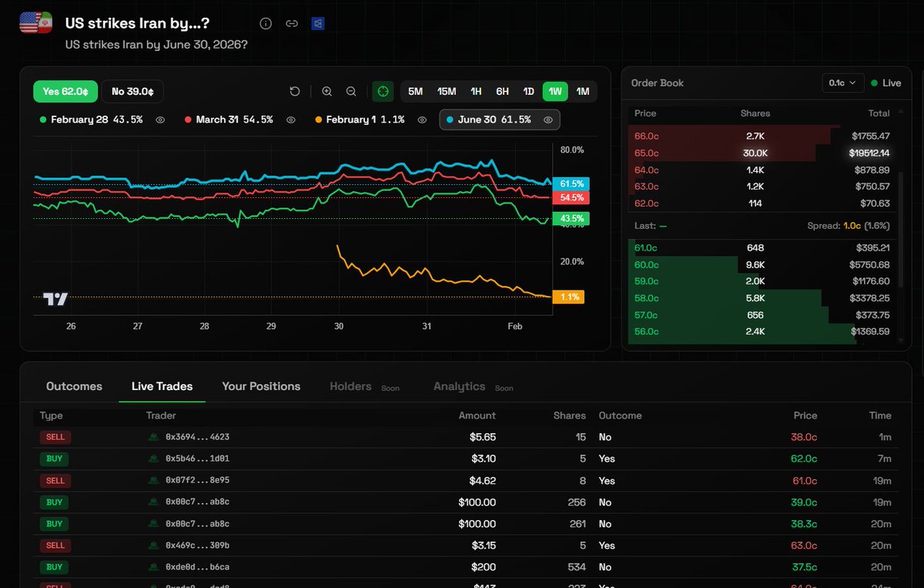
Task: Zoom in chart with plus magnifier
Action: pos(327,92)
